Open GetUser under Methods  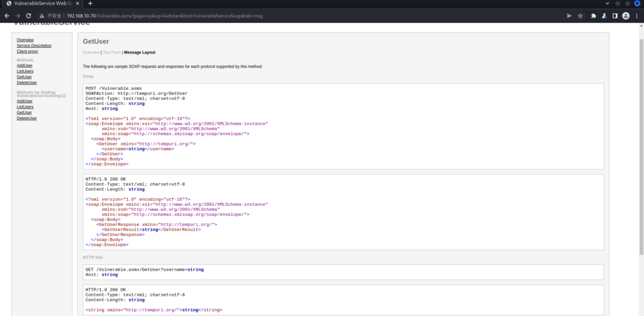[x=25, y=77]
